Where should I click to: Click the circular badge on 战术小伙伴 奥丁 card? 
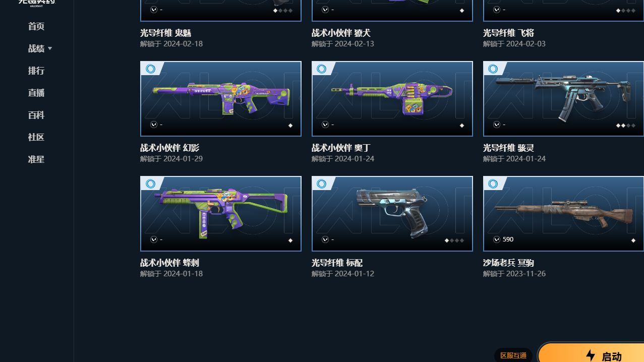pyautogui.click(x=322, y=69)
